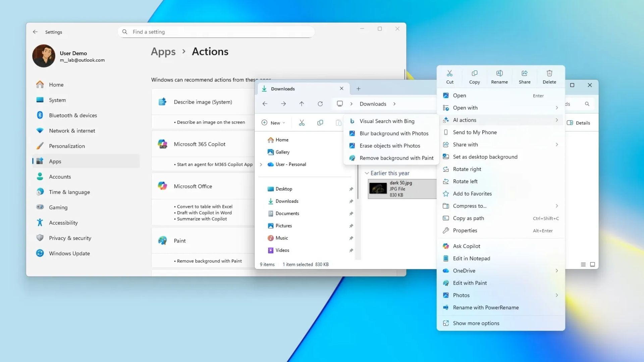The image size is (644, 362).
Task: Navigate up one folder level
Action: click(x=302, y=104)
